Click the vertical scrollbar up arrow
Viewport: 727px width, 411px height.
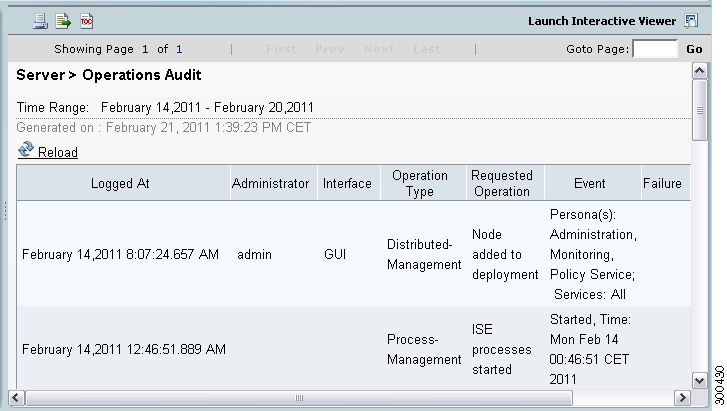[700, 71]
